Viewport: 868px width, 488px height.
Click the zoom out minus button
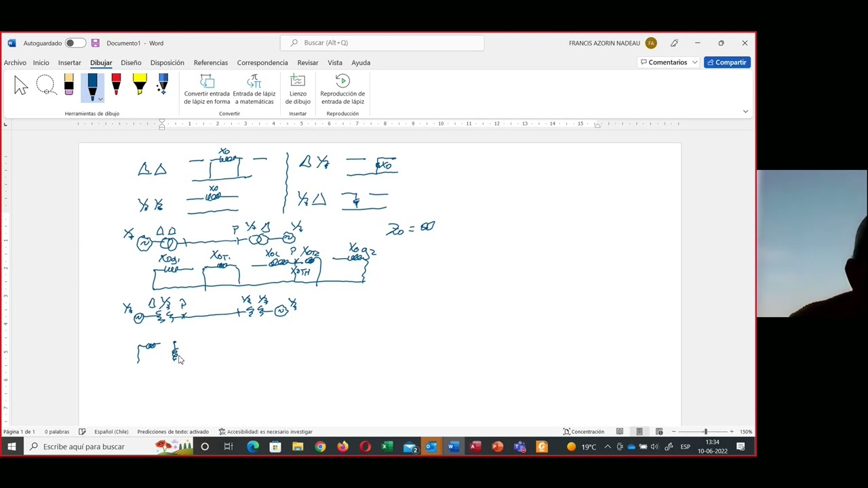pos(674,432)
